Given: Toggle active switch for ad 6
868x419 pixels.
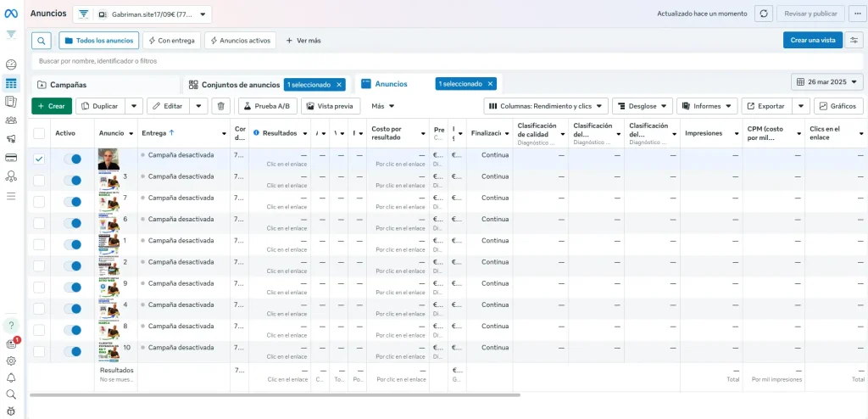Looking at the screenshot, I should pyautogui.click(x=73, y=223).
